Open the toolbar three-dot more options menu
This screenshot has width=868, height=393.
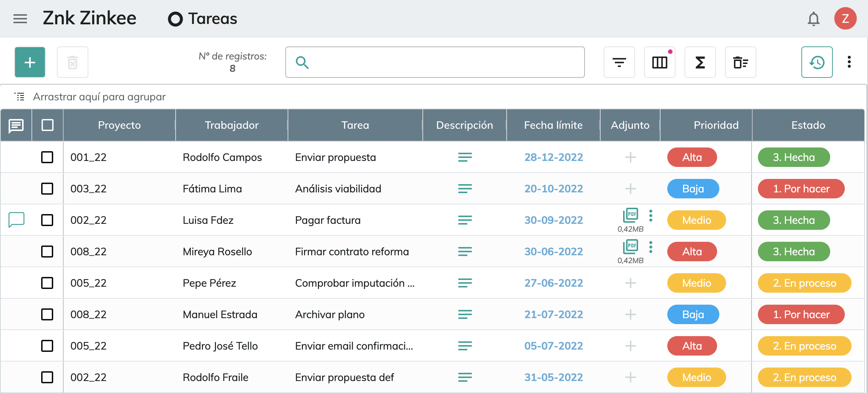pyautogui.click(x=849, y=62)
